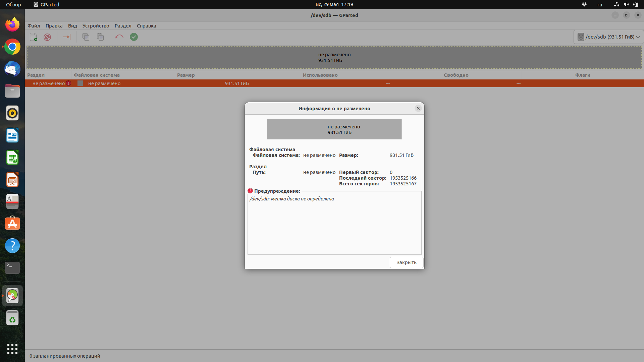This screenshot has width=644, height=362.
Task: Click the gray unallocated swatch in the row
Action: point(80,83)
